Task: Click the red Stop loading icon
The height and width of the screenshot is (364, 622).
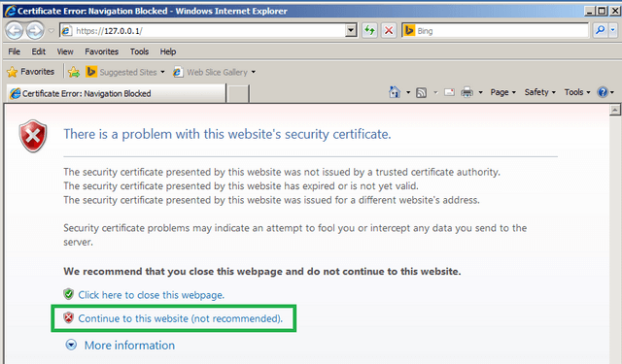Action: [x=389, y=30]
